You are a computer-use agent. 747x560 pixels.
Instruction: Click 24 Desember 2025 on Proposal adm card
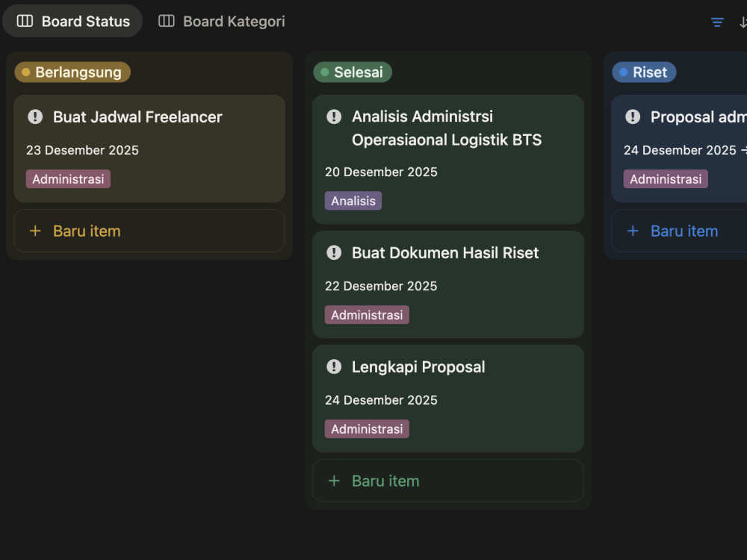[x=680, y=150]
